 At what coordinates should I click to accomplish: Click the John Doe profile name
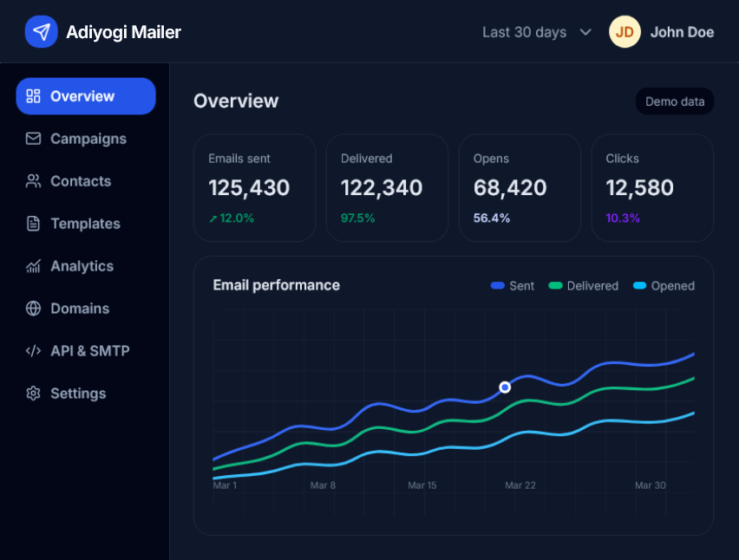tap(682, 32)
